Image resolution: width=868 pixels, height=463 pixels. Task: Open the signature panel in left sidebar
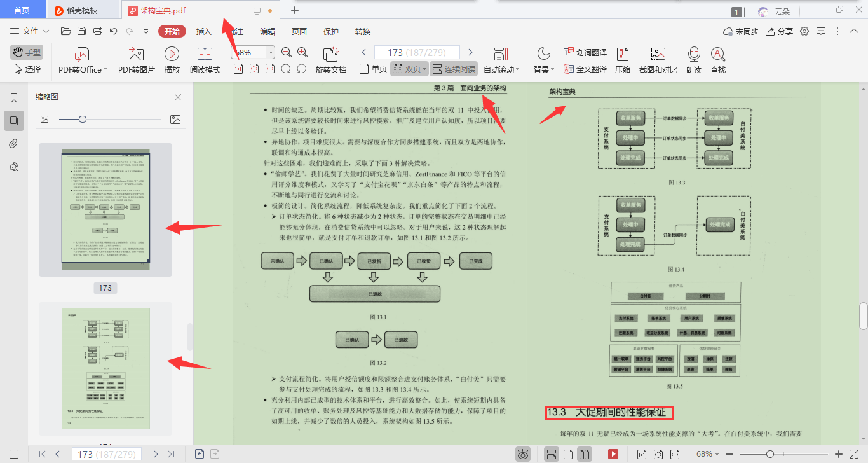point(13,166)
